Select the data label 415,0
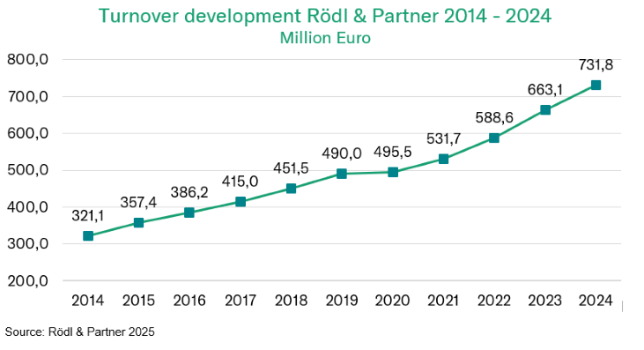The image size is (644, 350). pos(241,181)
